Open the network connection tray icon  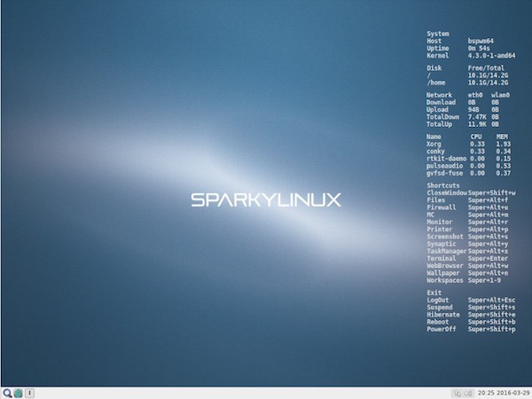(457, 392)
